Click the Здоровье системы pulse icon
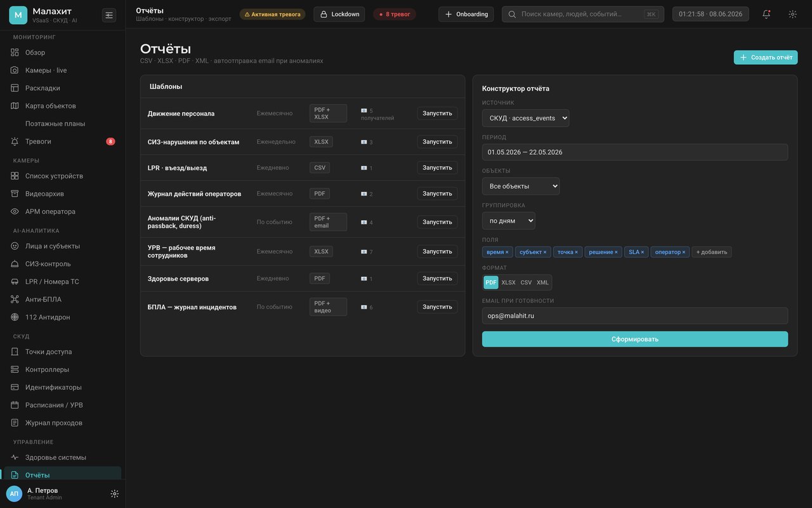Viewport: 812px width, 508px height. pyautogui.click(x=15, y=457)
